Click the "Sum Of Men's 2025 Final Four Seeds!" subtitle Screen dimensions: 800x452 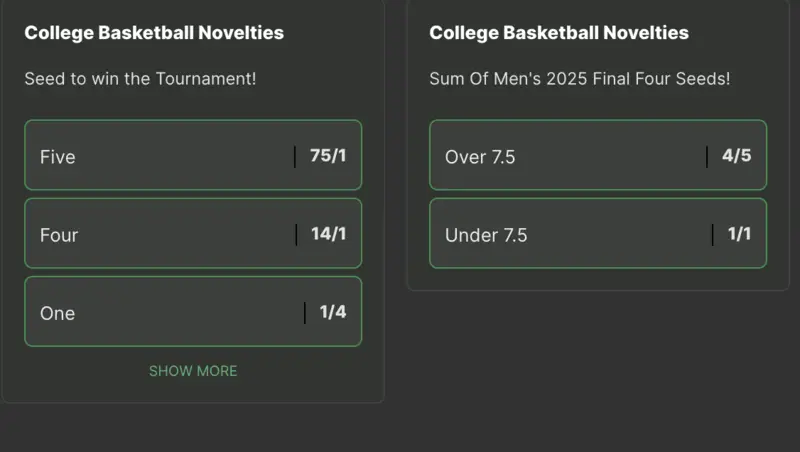click(x=580, y=77)
